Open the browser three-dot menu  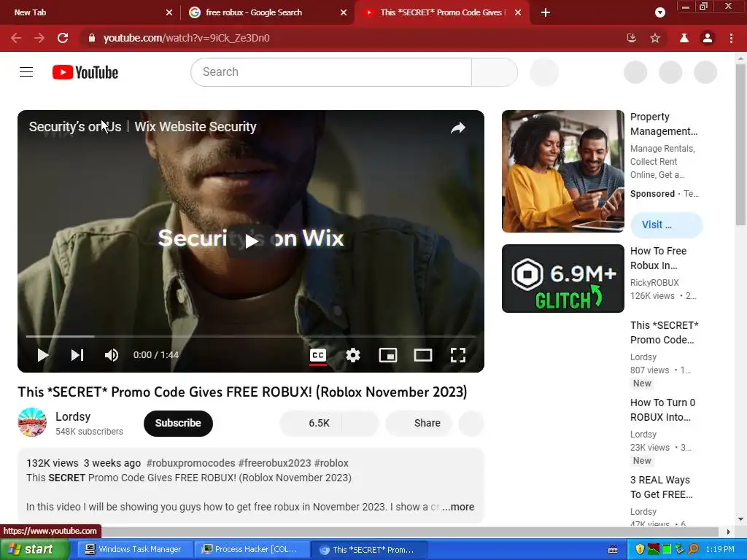point(731,38)
